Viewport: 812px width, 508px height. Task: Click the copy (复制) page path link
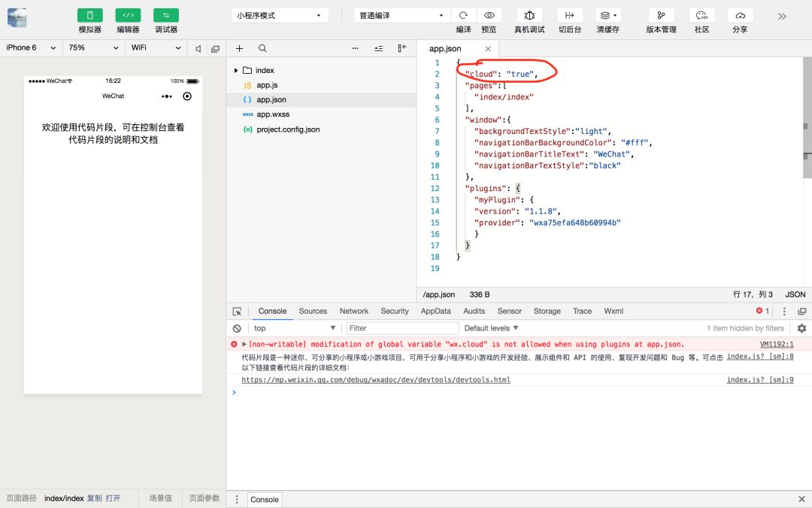click(94, 498)
